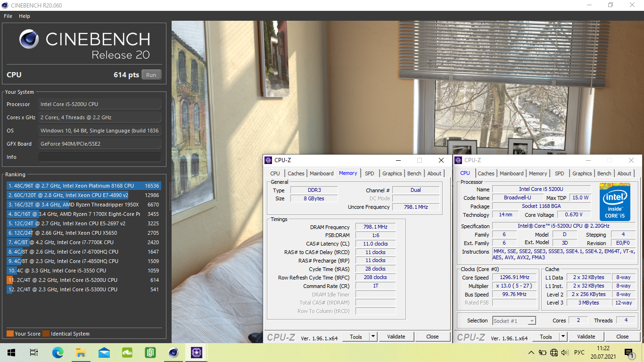Select Core i7-4850HQ ranking row
The width and height of the screenshot is (644, 362).
pyautogui.click(x=84, y=261)
